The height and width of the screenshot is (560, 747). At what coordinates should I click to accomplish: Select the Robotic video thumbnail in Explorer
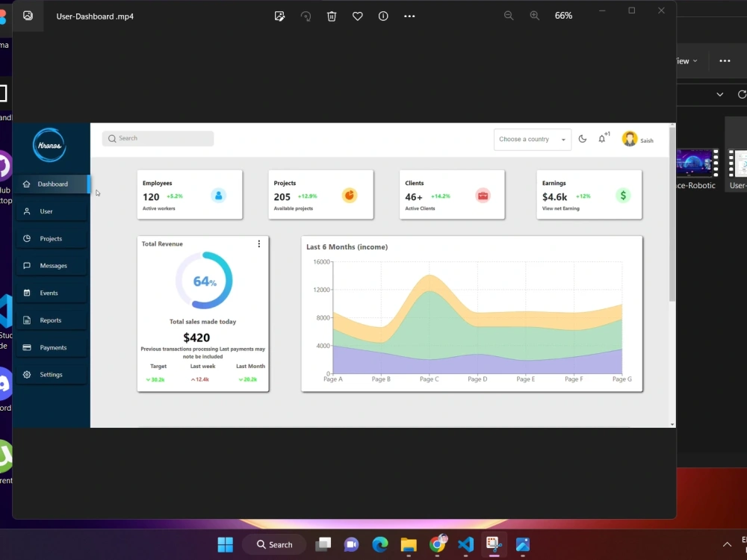697,163
